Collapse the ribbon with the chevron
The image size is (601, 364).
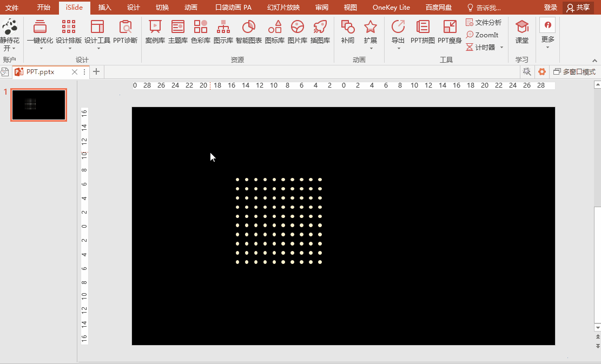click(x=593, y=59)
